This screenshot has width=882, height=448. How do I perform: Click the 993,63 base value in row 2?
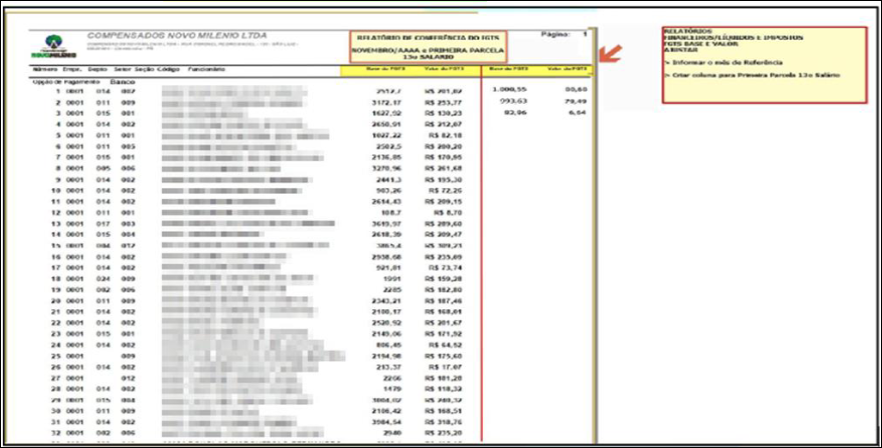(513, 101)
